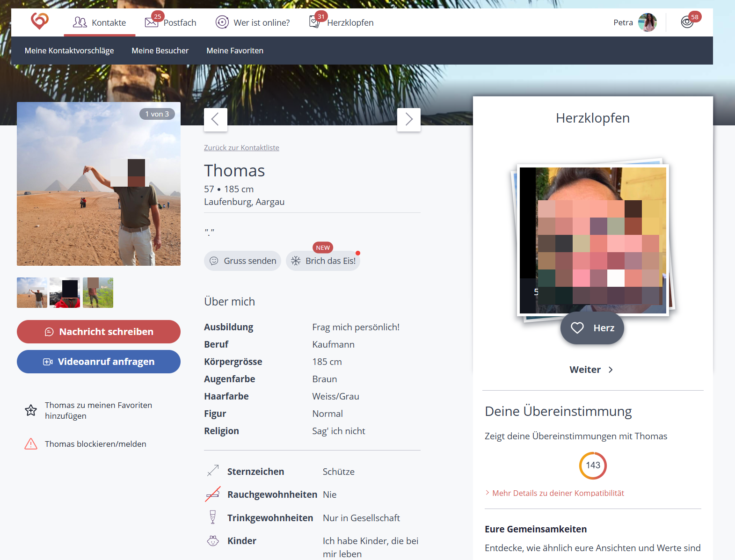This screenshot has width=735, height=560.
Task: Give a heart with the Herz button
Action: pos(592,328)
